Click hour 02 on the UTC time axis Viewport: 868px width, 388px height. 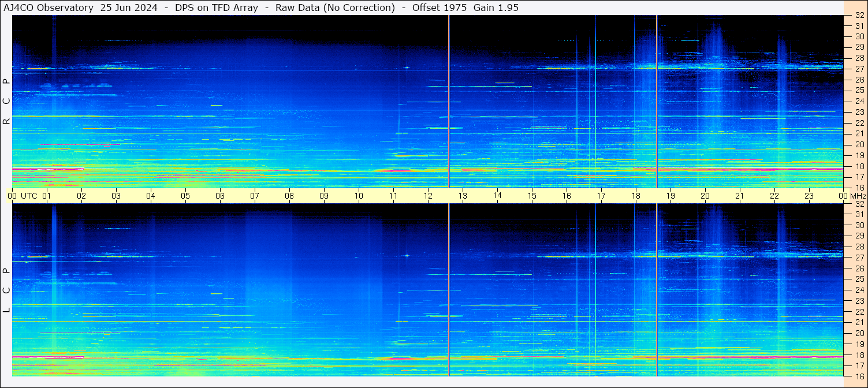tap(81, 196)
